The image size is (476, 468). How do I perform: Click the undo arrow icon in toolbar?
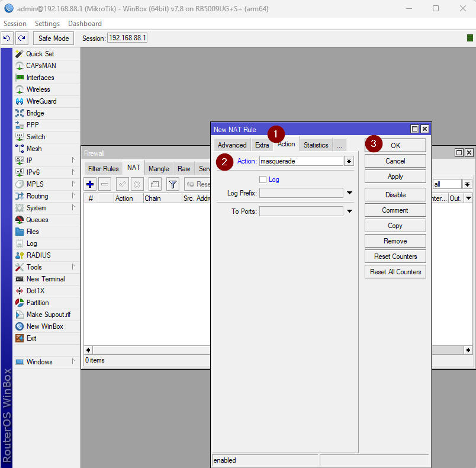7,39
